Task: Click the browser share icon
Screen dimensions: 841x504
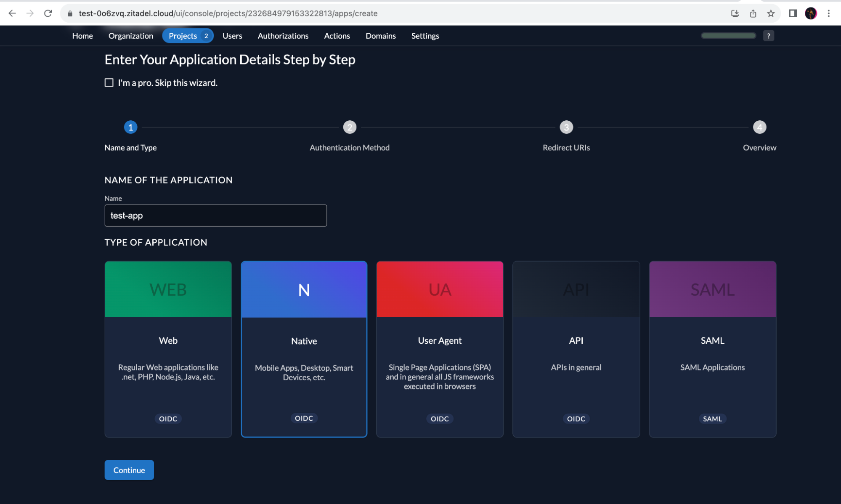Action: click(x=753, y=13)
